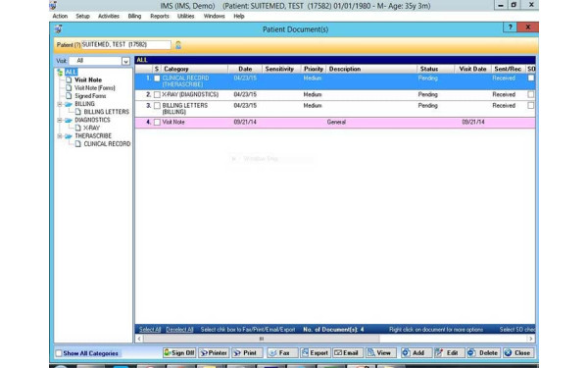Viewport: 588px width, 368px height.
Task: Sort by the Status column header
Action: click(435, 69)
